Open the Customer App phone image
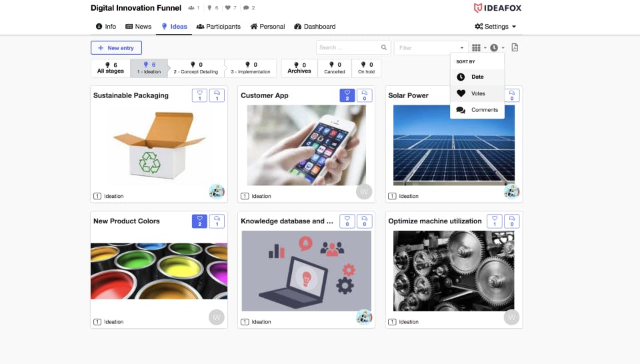Viewport: 640px width, 364px height. 306,145
